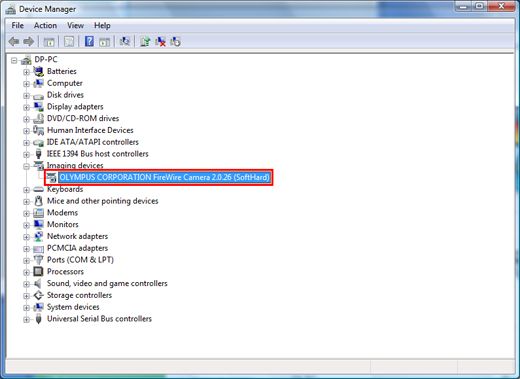Select the Imaging devices label
The image size is (520, 379).
(x=75, y=165)
